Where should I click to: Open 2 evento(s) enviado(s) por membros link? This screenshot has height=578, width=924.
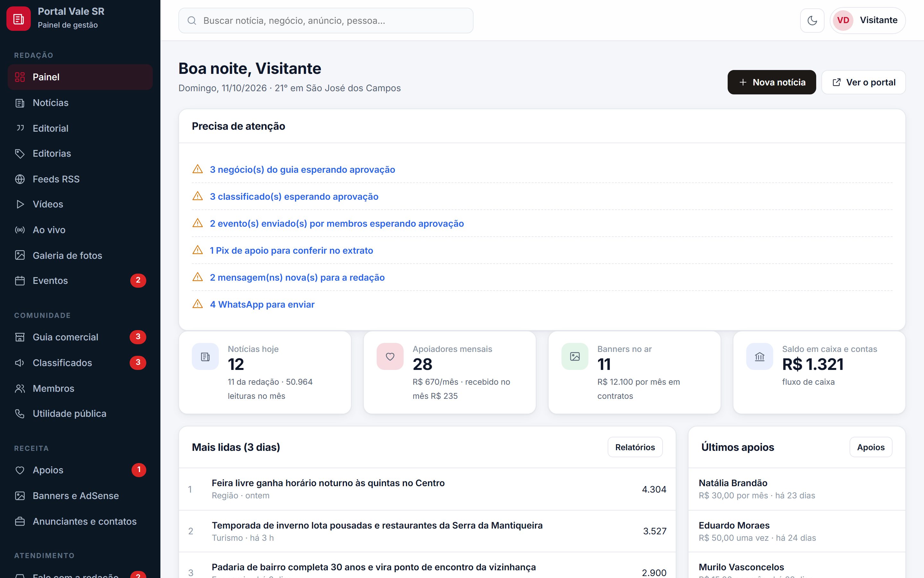(337, 223)
